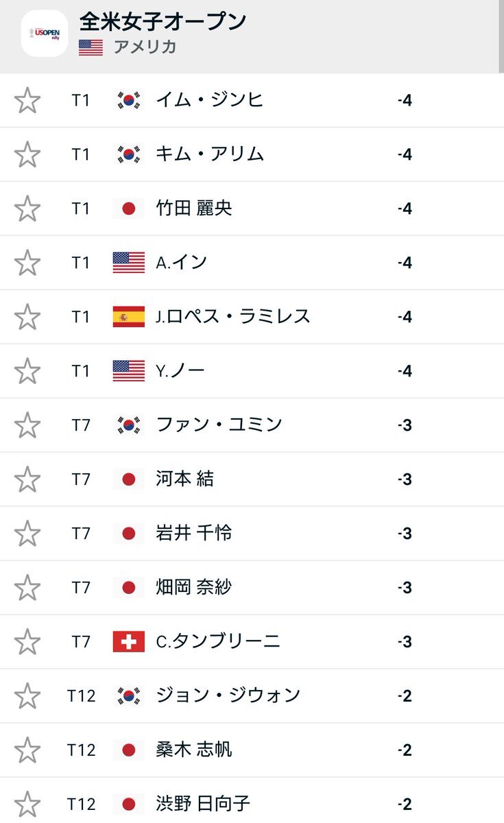Click South Korea flag beside ファン・ユミン
This screenshot has height=823, width=504.
(x=129, y=425)
